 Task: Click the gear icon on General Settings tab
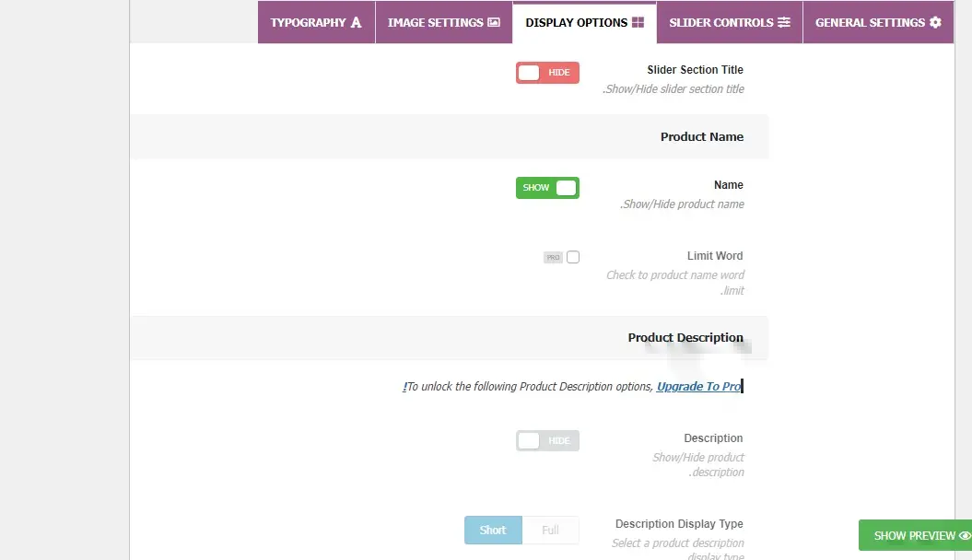(935, 22)
